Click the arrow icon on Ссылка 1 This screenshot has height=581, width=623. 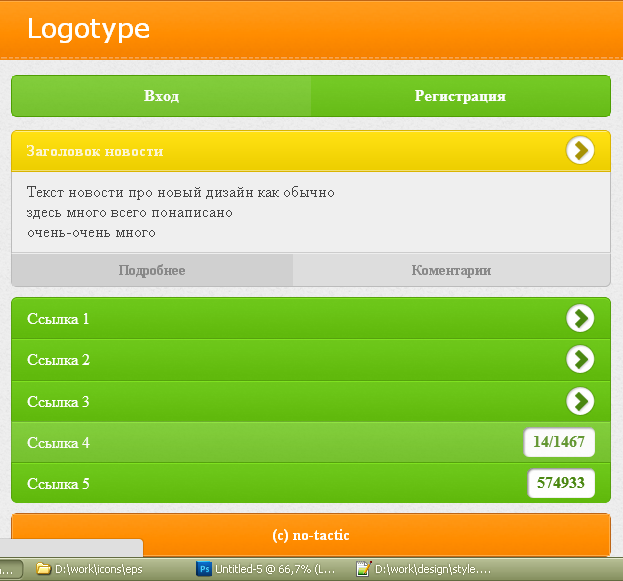[580, 318]
